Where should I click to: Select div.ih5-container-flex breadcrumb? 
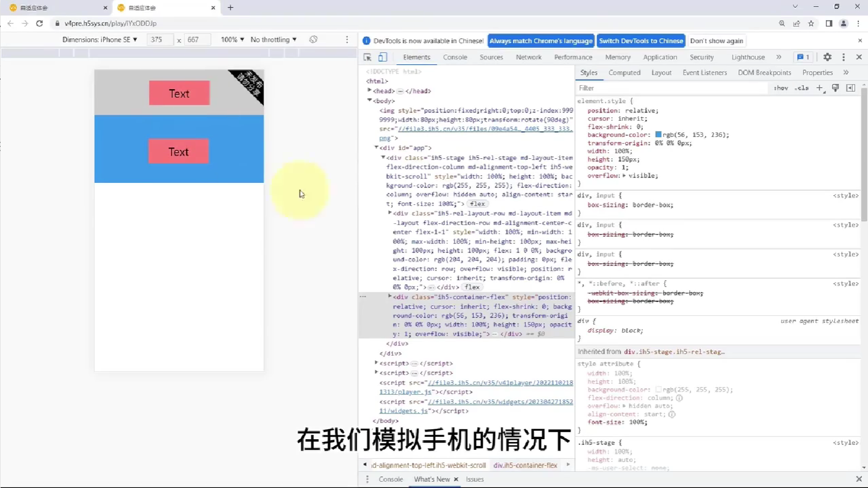click(x=525, y=465)
